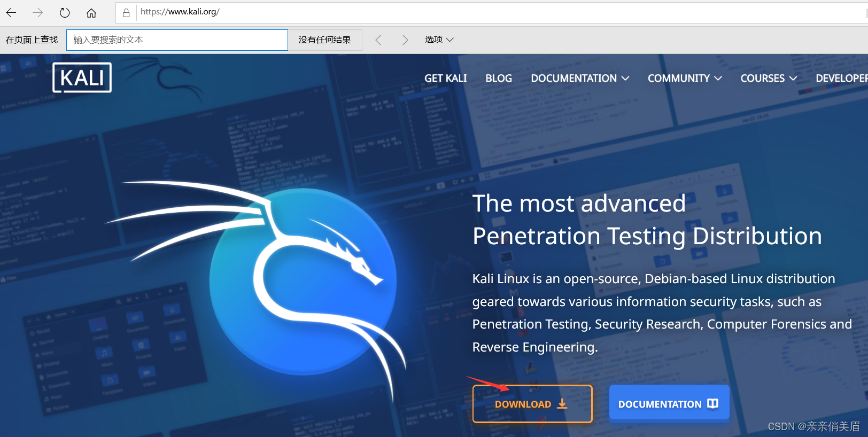Click the 没有任何结果 status text
868x437 pixels.
pyautogui.click(x=324, y=40)
